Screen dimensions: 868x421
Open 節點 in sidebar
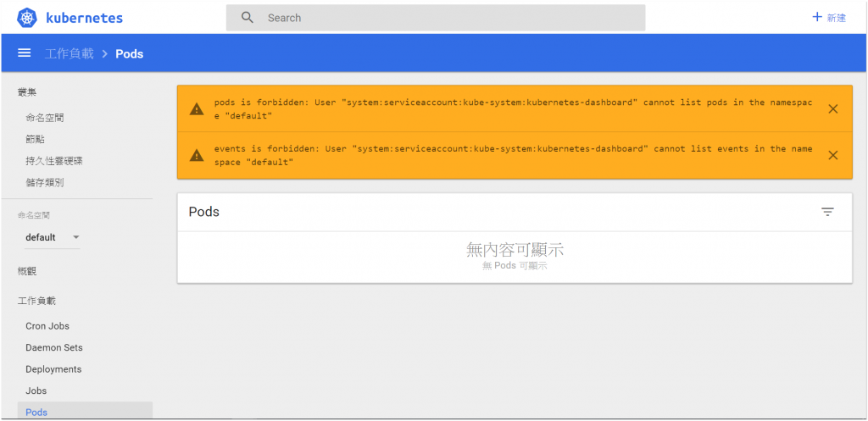(x=35, y=140)
